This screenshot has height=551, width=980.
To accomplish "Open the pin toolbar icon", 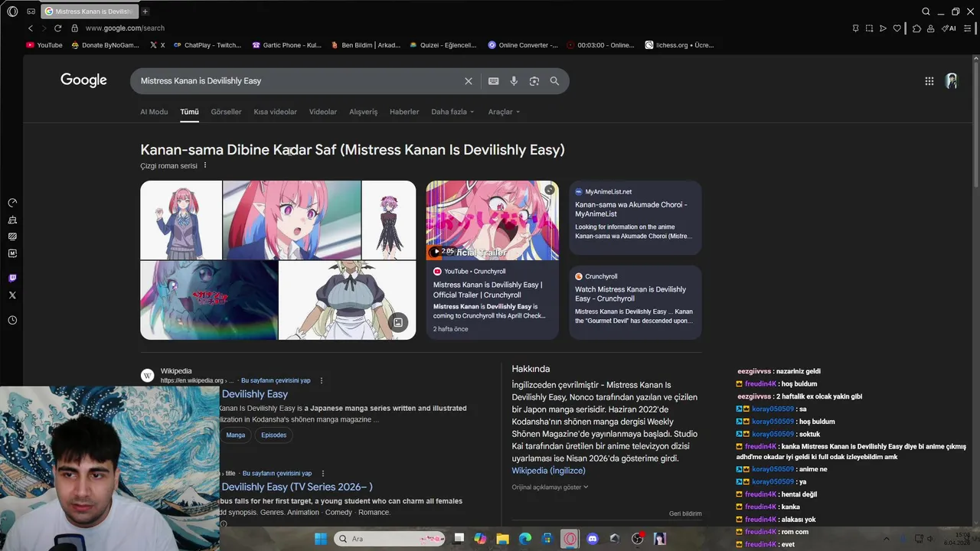I will tap(855, 28).
